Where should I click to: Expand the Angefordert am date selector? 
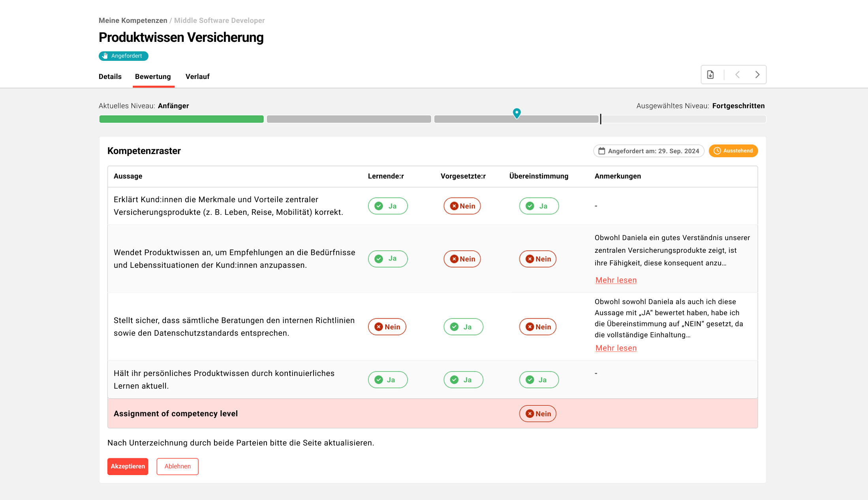[x=648, y=151]
